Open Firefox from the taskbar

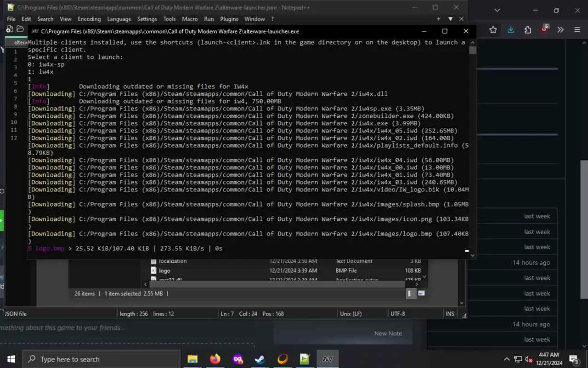215,359
